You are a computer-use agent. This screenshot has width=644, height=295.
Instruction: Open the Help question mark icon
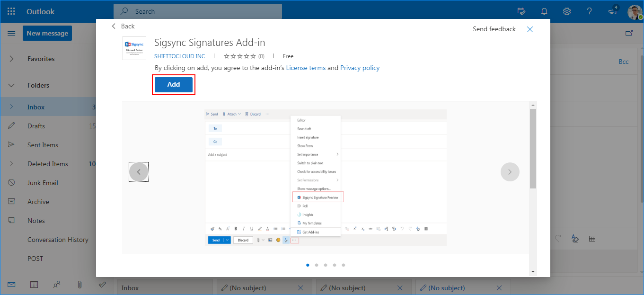tap(589, 11)
